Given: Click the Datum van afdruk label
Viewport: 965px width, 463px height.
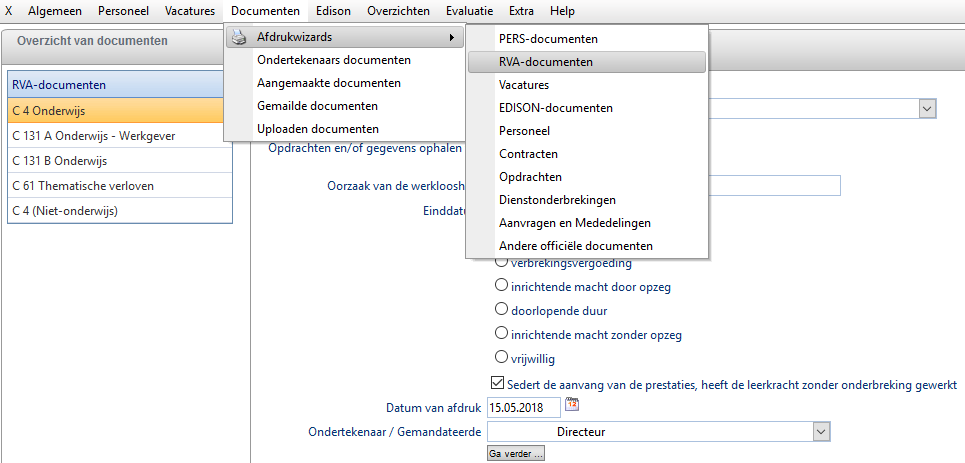Looking at the screenshot, I should (433, 408).
